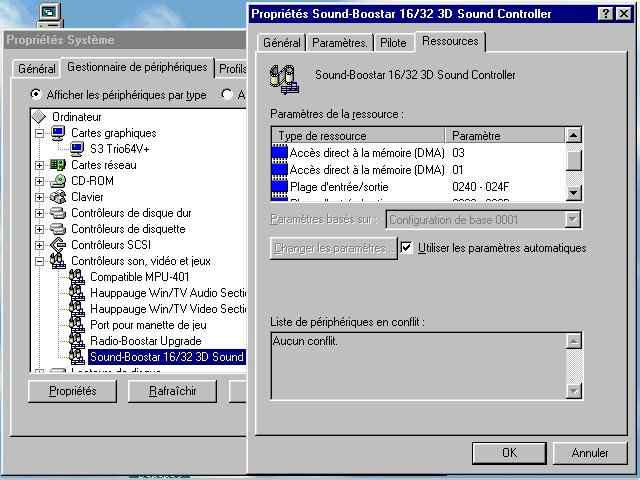Click the Propriétés Système title bar
Image resolution: width=640 pixels, height=480 pixels.
pyautogui.click(x=125, y=40)
